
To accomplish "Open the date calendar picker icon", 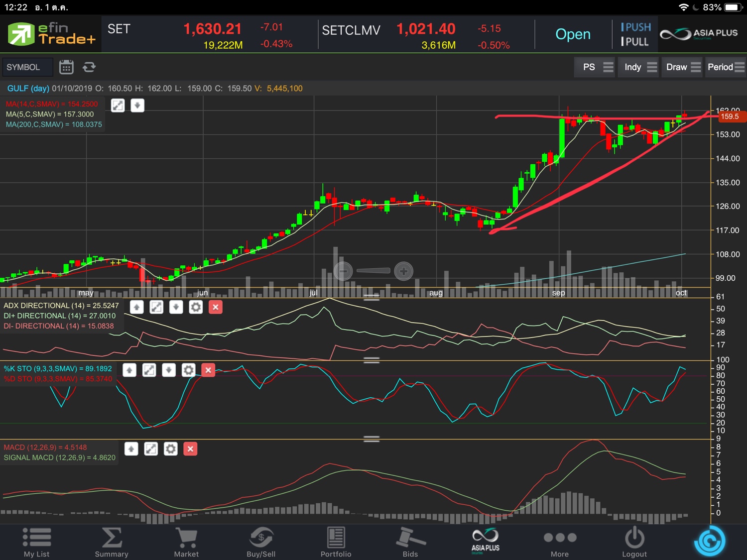I will click(66, 67).
